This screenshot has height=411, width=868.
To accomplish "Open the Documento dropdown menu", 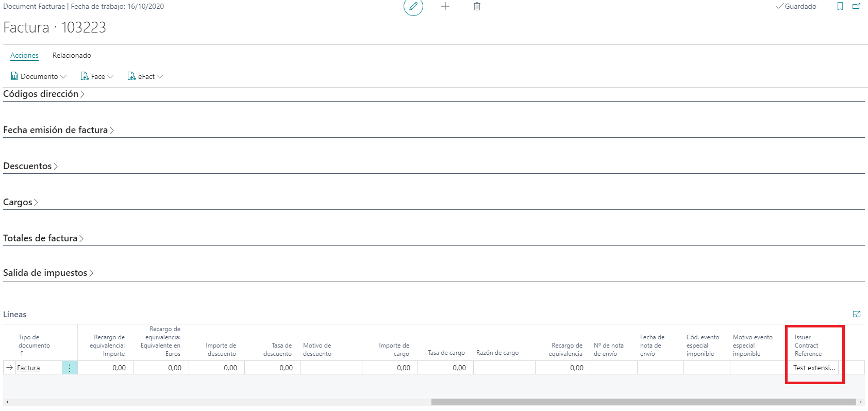I will coord(39,76).
